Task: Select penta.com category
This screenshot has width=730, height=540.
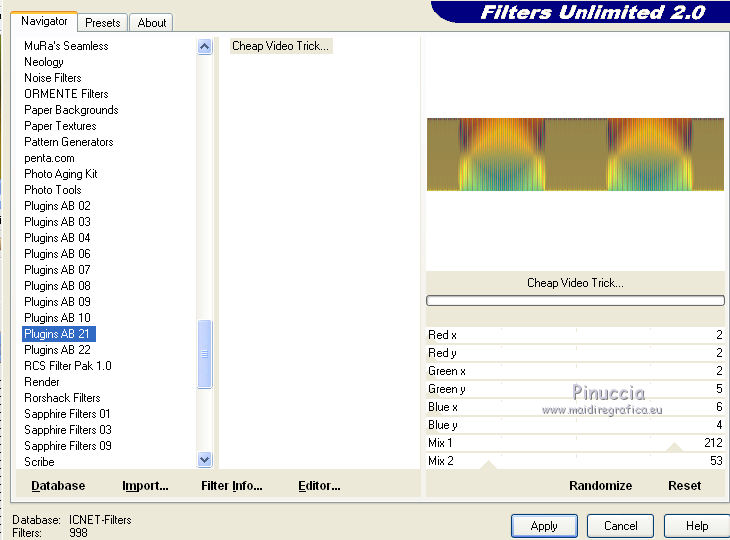Action: click(49, 158)
